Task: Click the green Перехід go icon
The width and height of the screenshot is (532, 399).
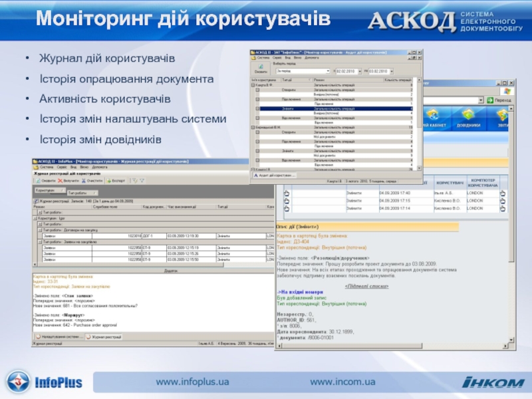Action: [490, 100]
